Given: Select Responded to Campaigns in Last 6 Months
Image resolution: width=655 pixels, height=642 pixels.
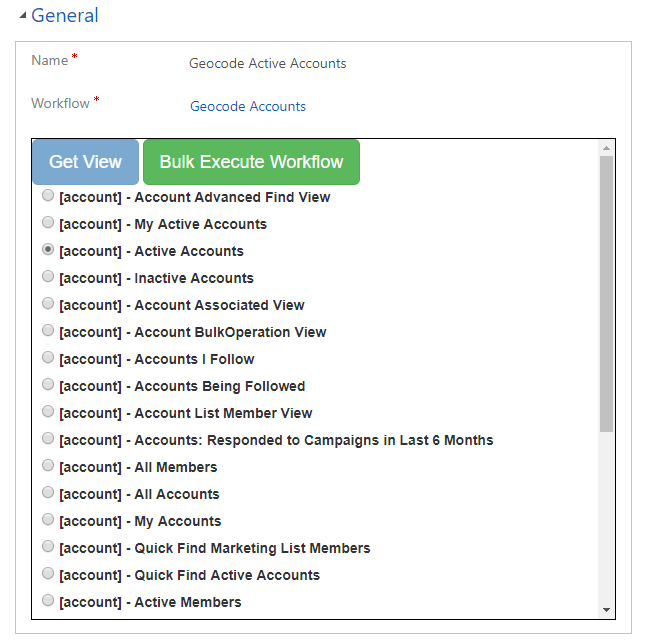Looking at the screenshot, I should pos(48,440).
